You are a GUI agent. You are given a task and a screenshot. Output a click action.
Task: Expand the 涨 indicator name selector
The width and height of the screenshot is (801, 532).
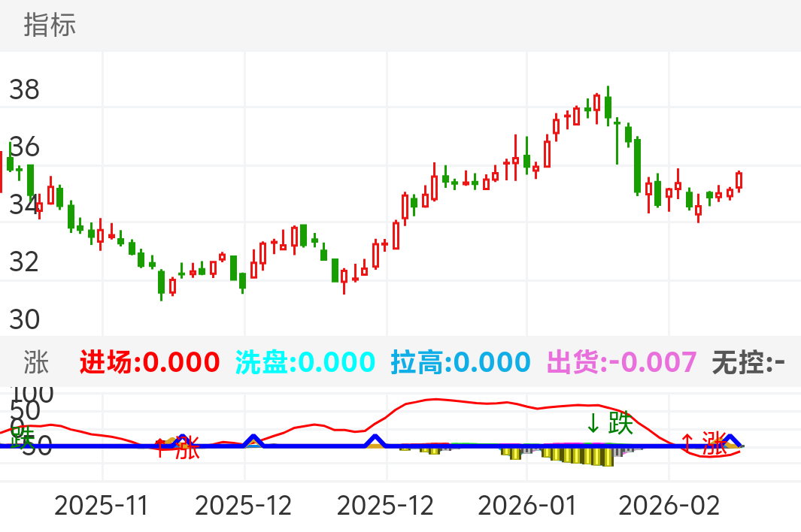coord(36,362)
